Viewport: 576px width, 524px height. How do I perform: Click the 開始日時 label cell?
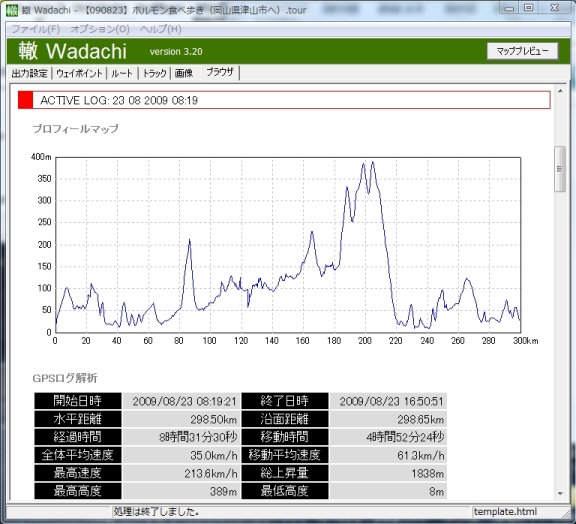pyautogui.click(x=78, y=401)
